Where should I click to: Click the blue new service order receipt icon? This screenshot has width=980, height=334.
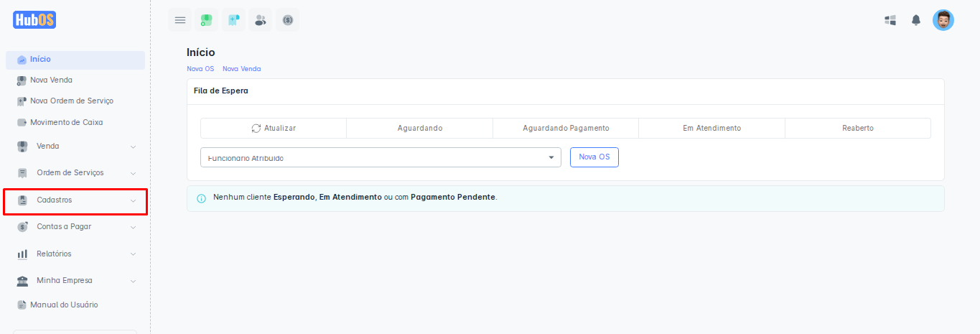tap(233, 20)
